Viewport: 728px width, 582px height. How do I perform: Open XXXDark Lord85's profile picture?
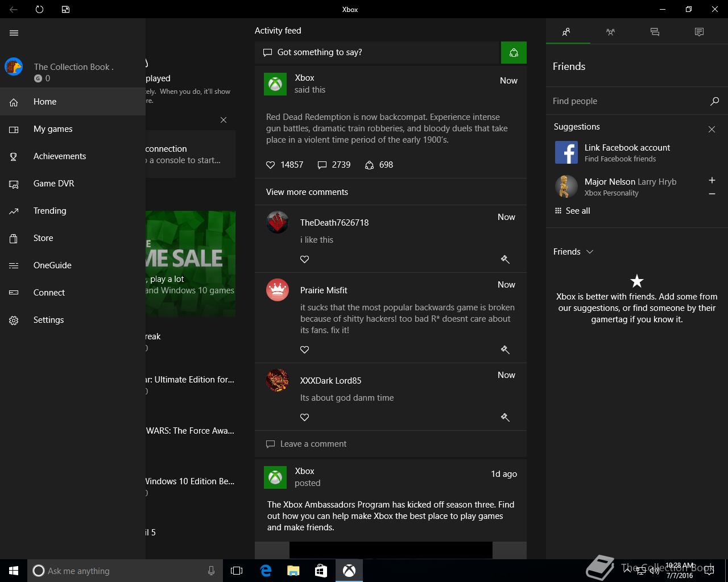click(x=278, y=380)
